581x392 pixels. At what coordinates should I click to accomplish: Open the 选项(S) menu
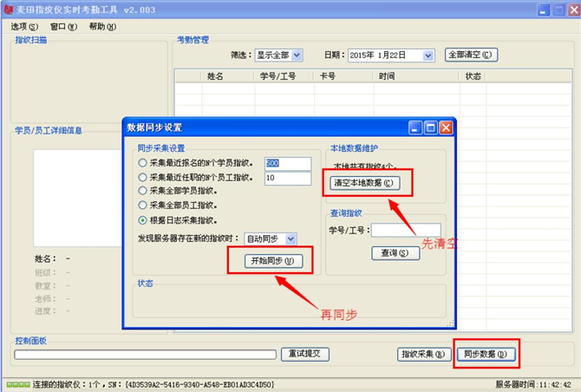24,27
